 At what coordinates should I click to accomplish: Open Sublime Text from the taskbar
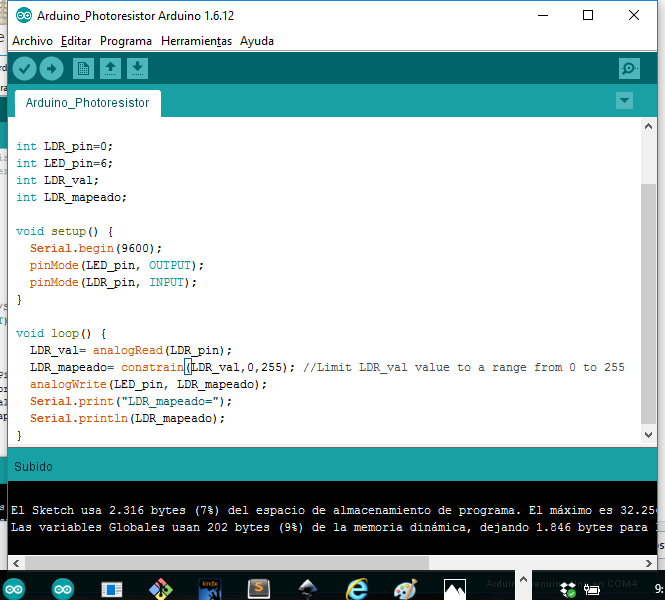click(259, 589)
